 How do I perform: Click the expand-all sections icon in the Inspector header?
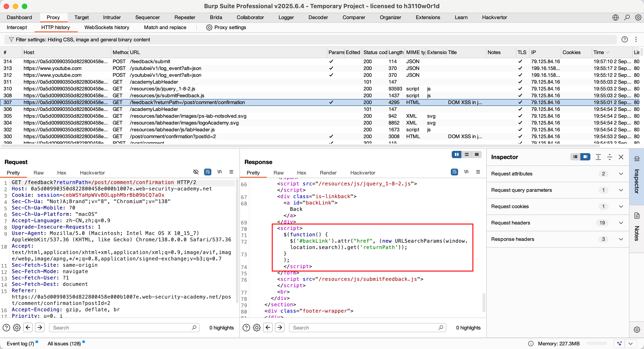[x=598, y=157]
